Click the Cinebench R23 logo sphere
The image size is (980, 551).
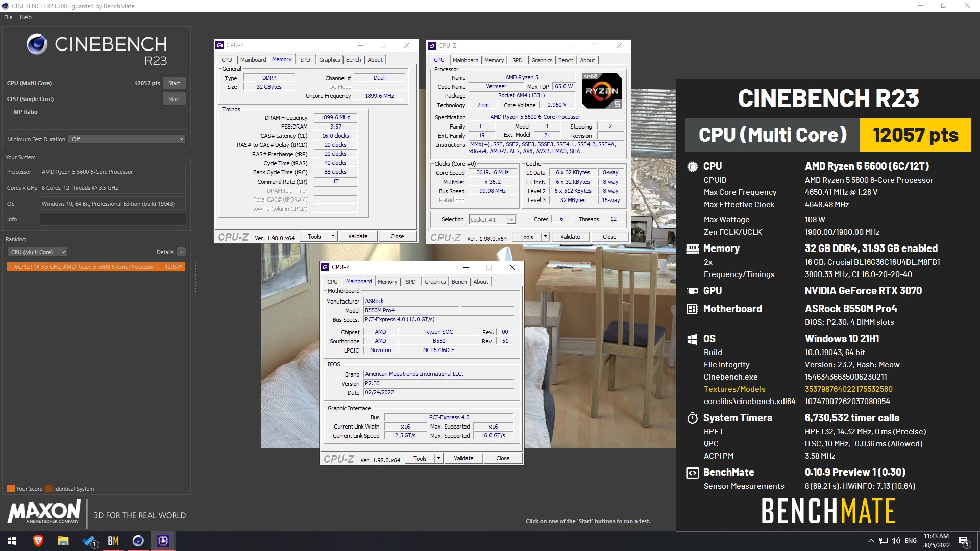[37, 44]
